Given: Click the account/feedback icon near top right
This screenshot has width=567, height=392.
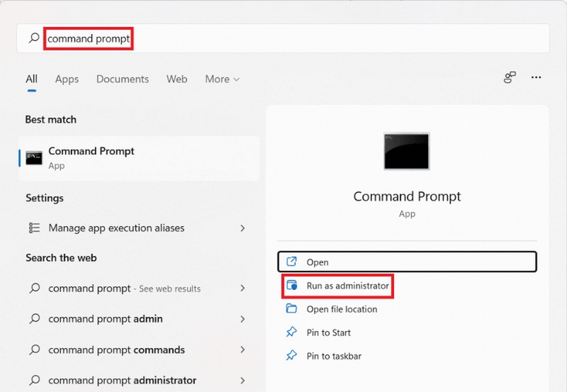Looking at the screenshot, I should coord(510,77).
